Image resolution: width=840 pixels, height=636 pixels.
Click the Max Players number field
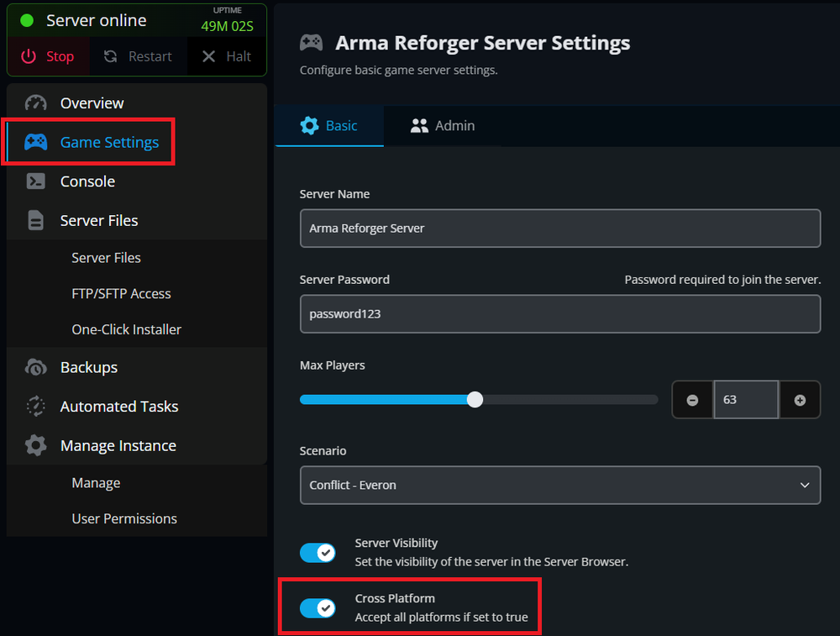(x=746, y=400)
